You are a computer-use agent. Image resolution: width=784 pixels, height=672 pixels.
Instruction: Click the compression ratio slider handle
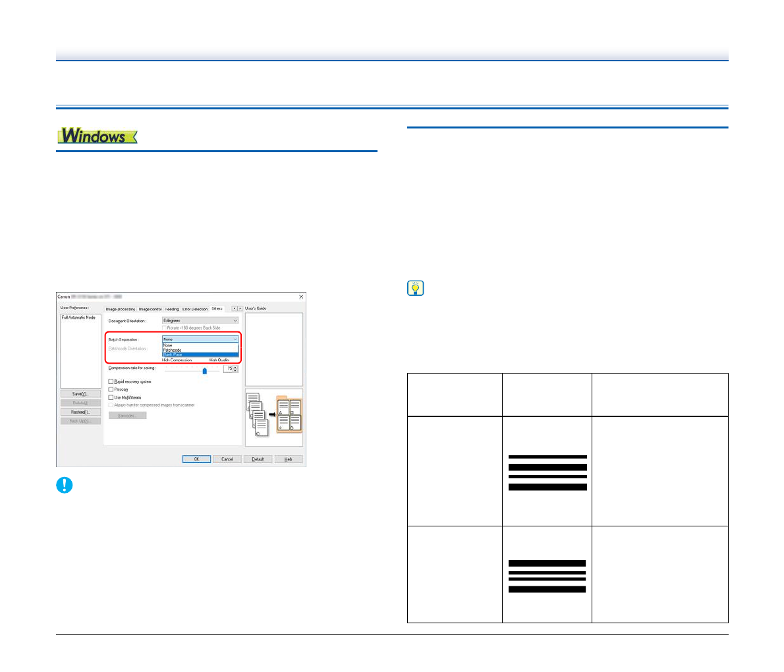coord(205,371)
